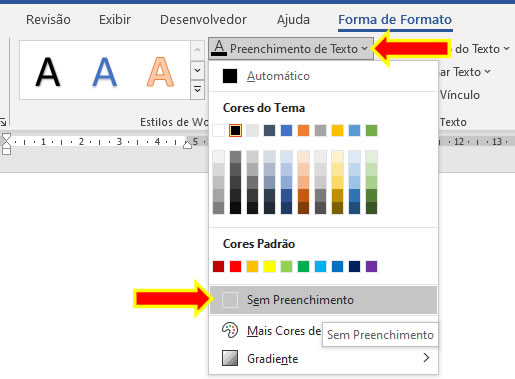The height and width of the screenshot is (379, 515).
Task: Switch to the Revisão tab
Action: (48, 20)
